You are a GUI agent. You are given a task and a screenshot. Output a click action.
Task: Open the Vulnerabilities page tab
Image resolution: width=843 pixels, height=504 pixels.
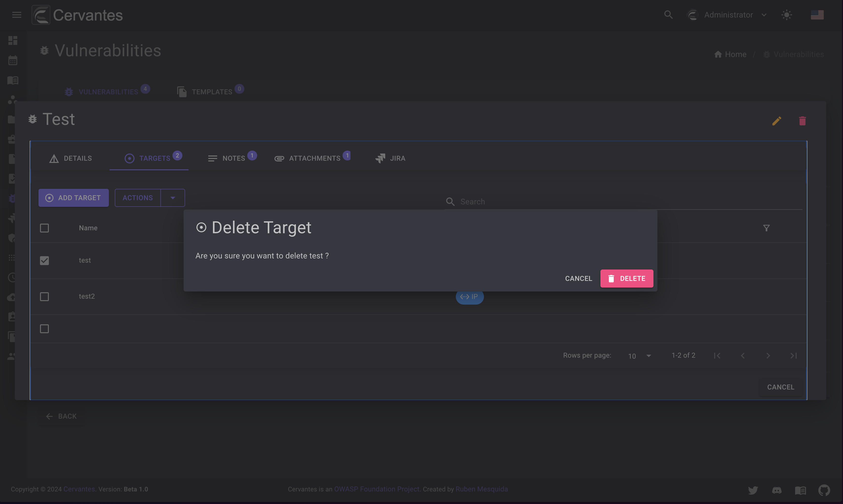pos(107,92)
